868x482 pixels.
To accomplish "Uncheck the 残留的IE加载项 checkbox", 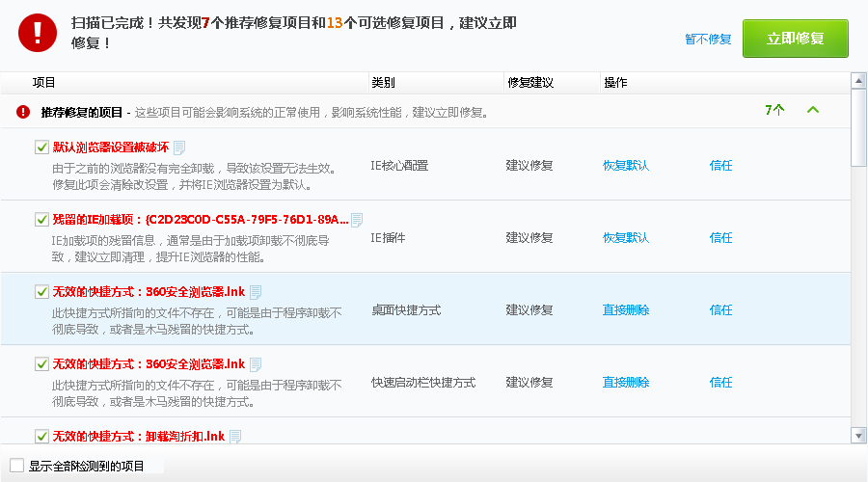I will click(x=41, y=220).
